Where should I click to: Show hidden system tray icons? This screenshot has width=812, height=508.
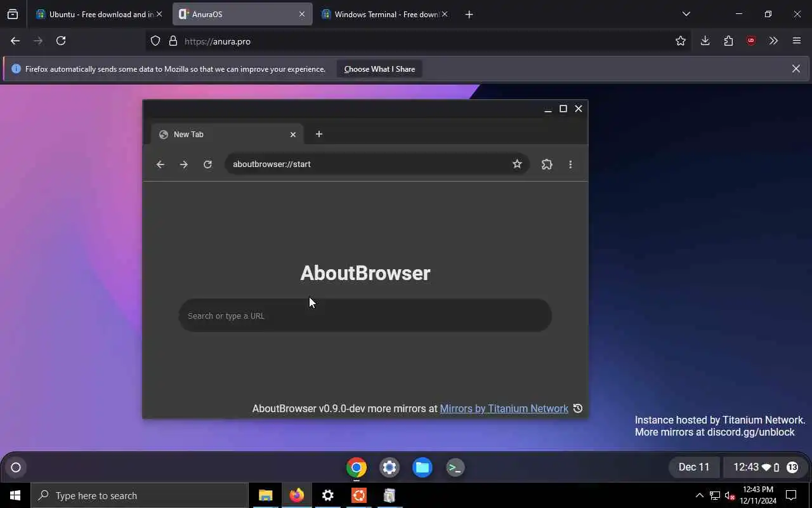coord(700,495)
